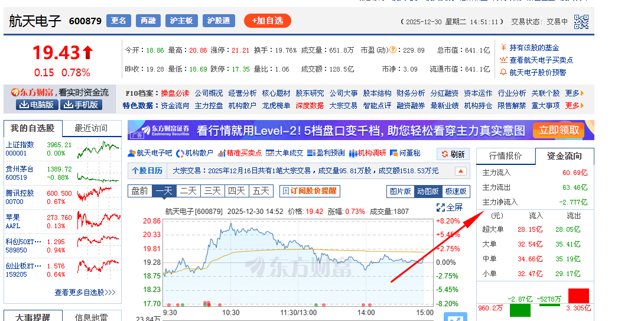Click the market P/E question mark icon

393,50
